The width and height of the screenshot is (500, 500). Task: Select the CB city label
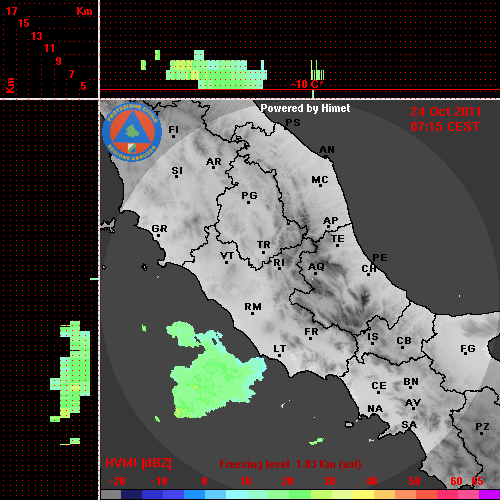coord(404,341)
